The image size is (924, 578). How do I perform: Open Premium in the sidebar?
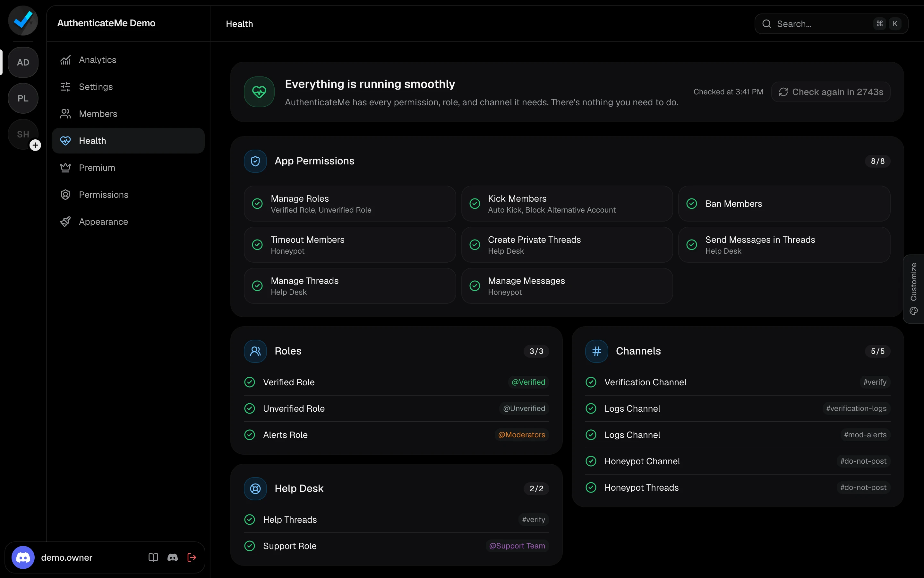(x=128, y=168)
